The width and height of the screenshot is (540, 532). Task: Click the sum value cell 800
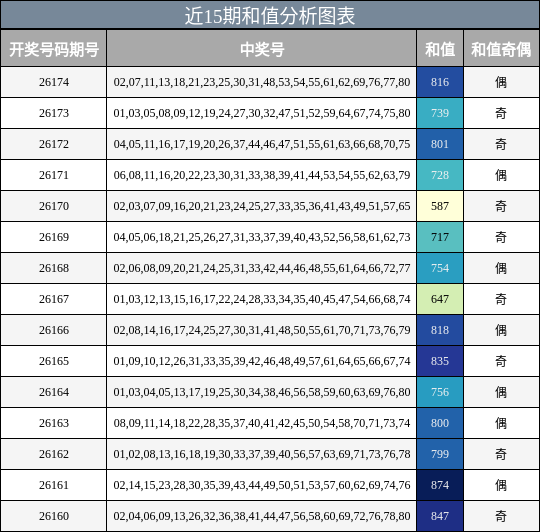[440, 423]
